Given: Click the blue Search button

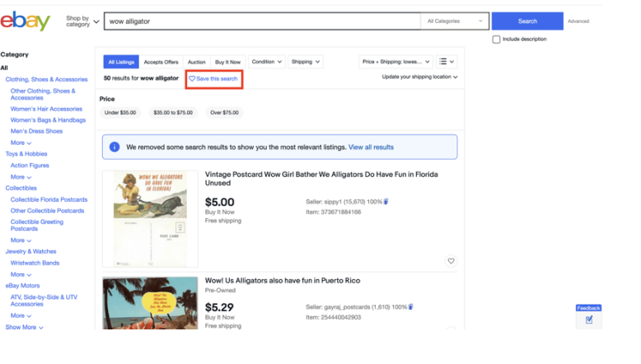Looking at the screenshot, I should coord(527,21).
